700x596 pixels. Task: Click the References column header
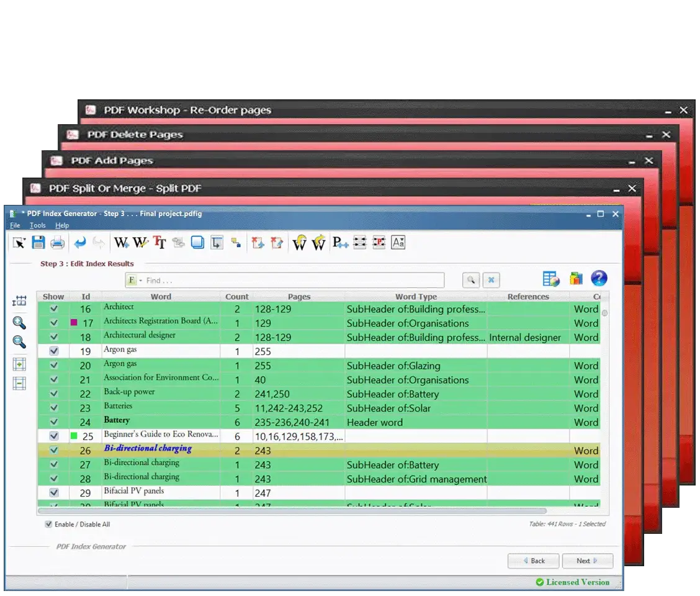pos(528,297)
